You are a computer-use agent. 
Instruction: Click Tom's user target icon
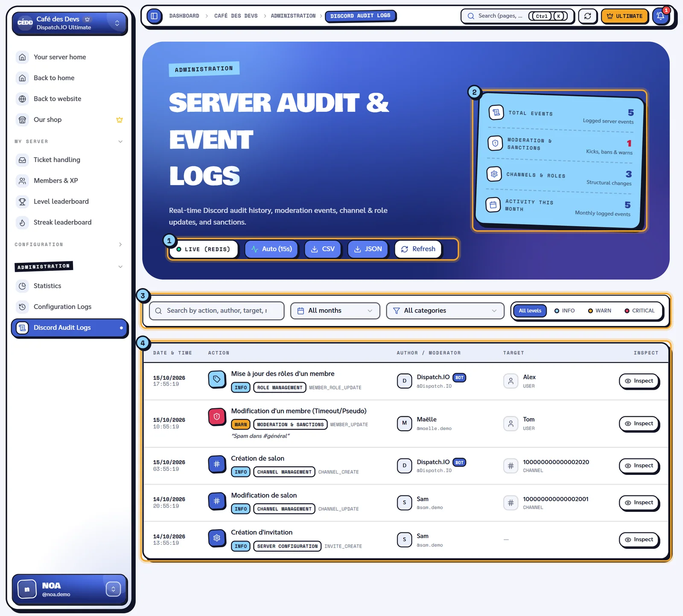click(511, 423)
